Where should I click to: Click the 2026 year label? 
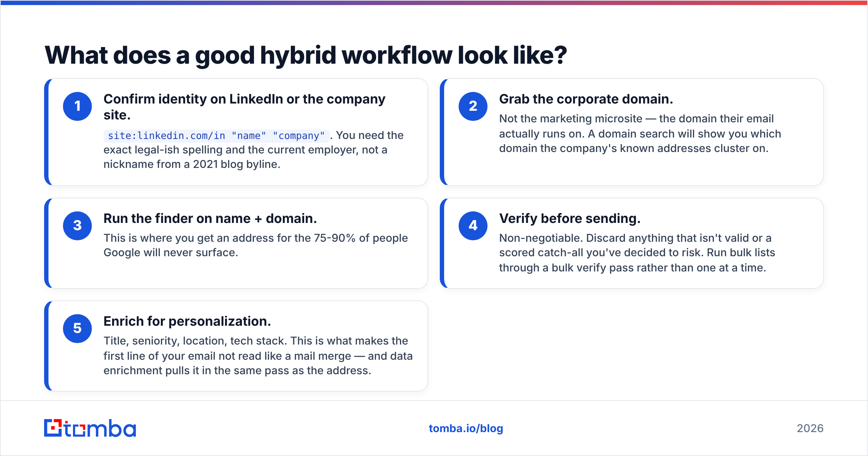(810, 428)
